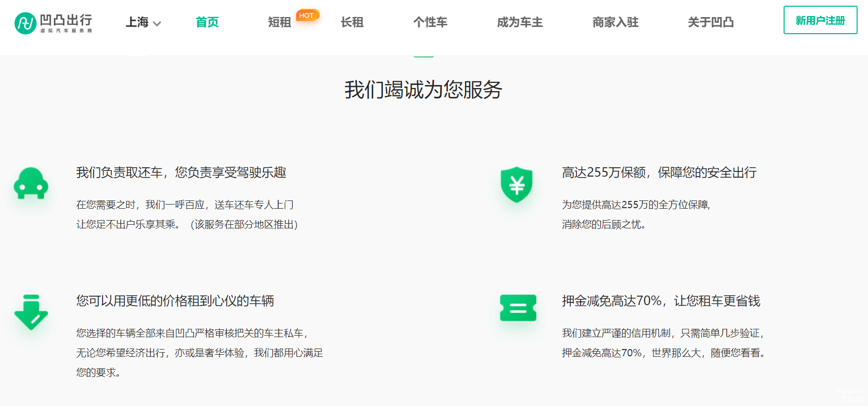
Task: Click the green down-arrow price icon
Action: (x=31, y=312)
